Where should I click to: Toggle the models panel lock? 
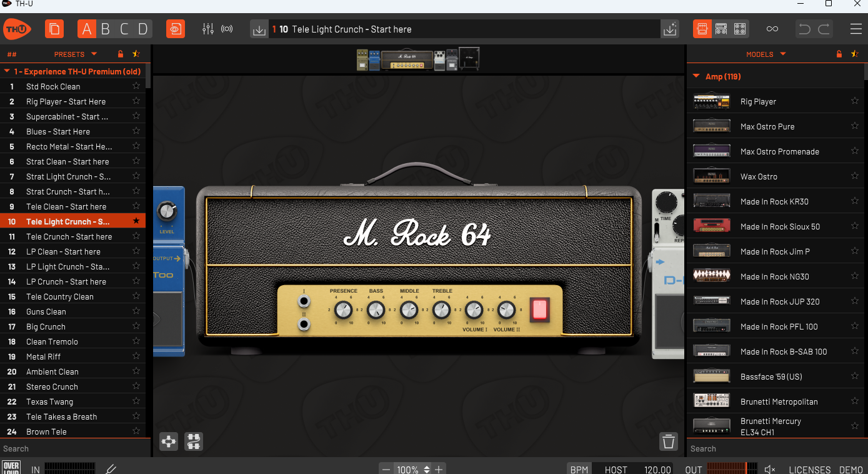[839, 54]
